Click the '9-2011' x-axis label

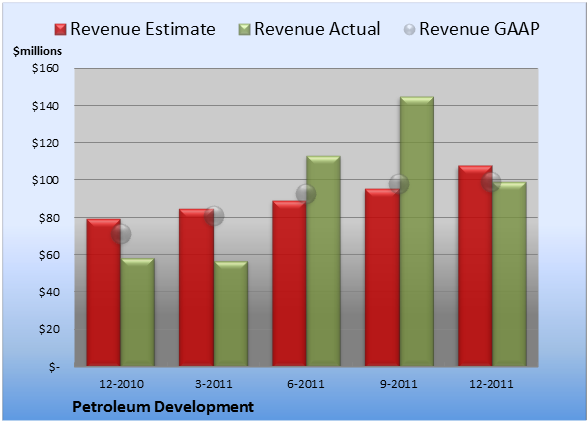click(x=399, y=384)
